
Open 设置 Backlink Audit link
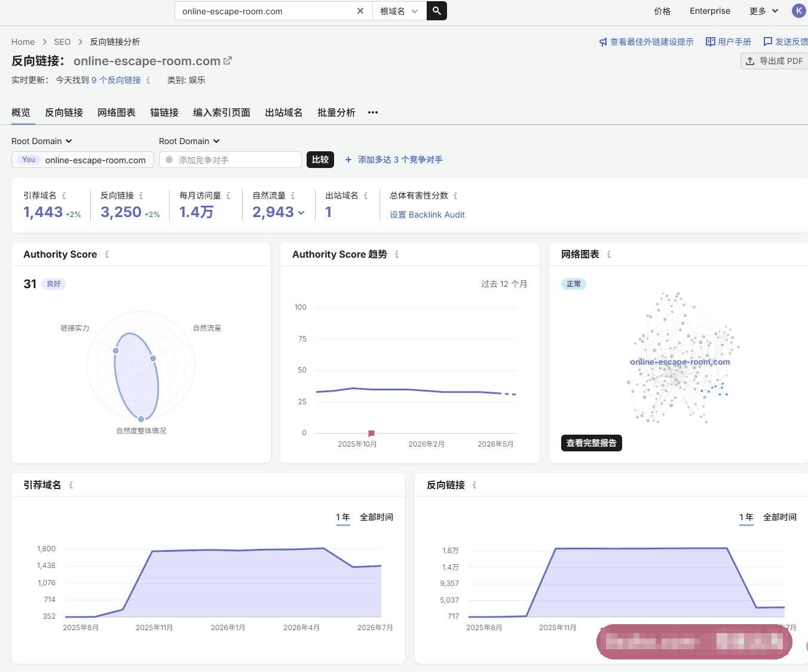(x=427, y=215)
